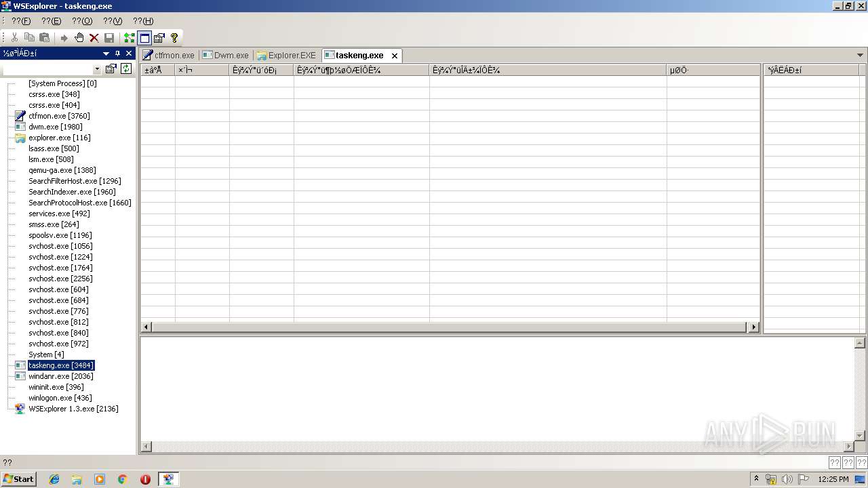Click packet table horizontal scrollbar right arrow

[753, 327]
